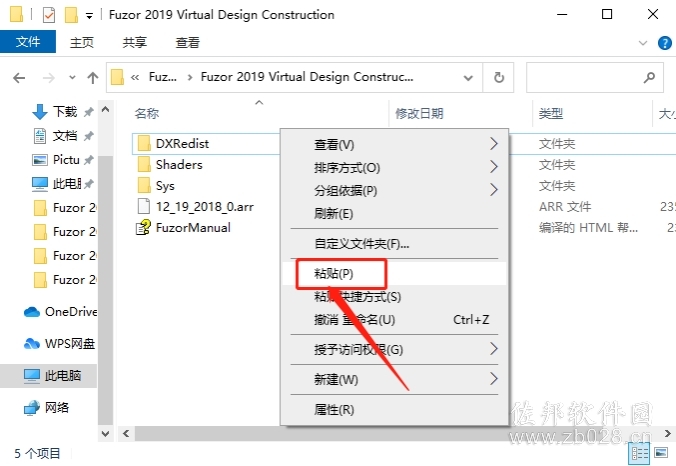The width and height of the screenshot is (676, 466).
Task: Select OneDrive in navigation pane
Action: tap(60, 312)
